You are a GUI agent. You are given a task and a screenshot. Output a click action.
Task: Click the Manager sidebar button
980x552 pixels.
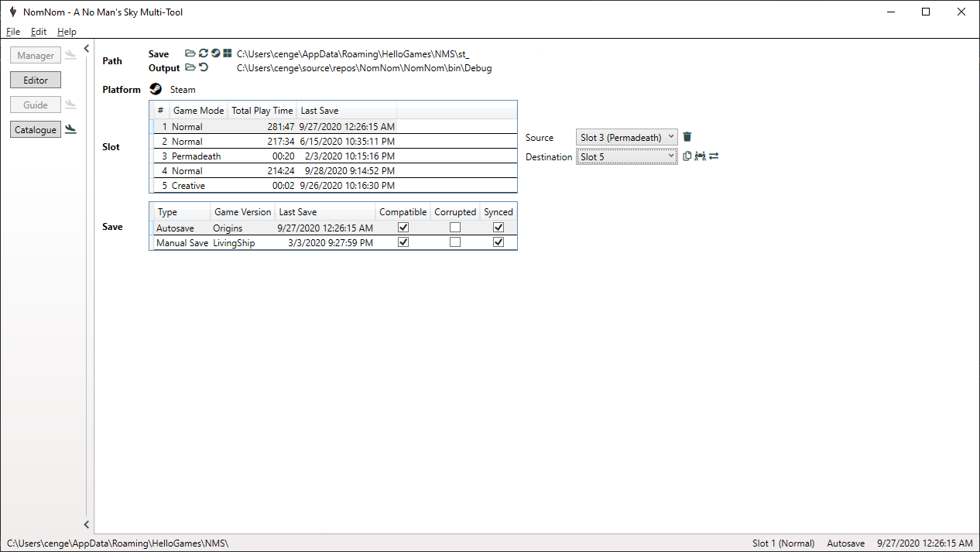(36, 55)
